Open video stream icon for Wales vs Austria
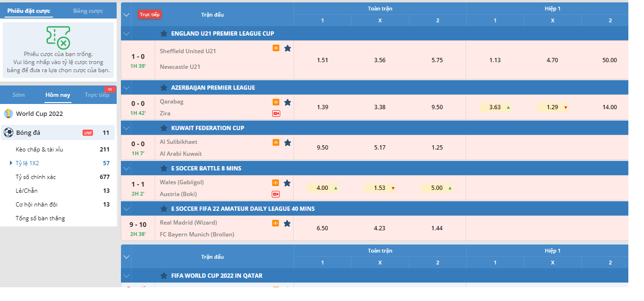The height and width of the screenshot is (301, 644). tap(276, 194)
